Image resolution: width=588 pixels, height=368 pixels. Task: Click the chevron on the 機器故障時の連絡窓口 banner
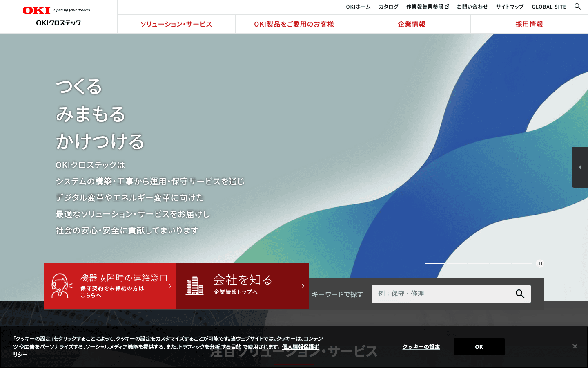tap(170, 286)
